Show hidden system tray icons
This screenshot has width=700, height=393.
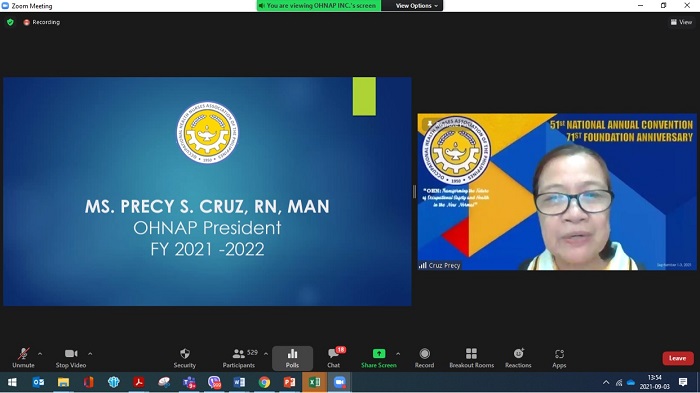coord(606,383)
